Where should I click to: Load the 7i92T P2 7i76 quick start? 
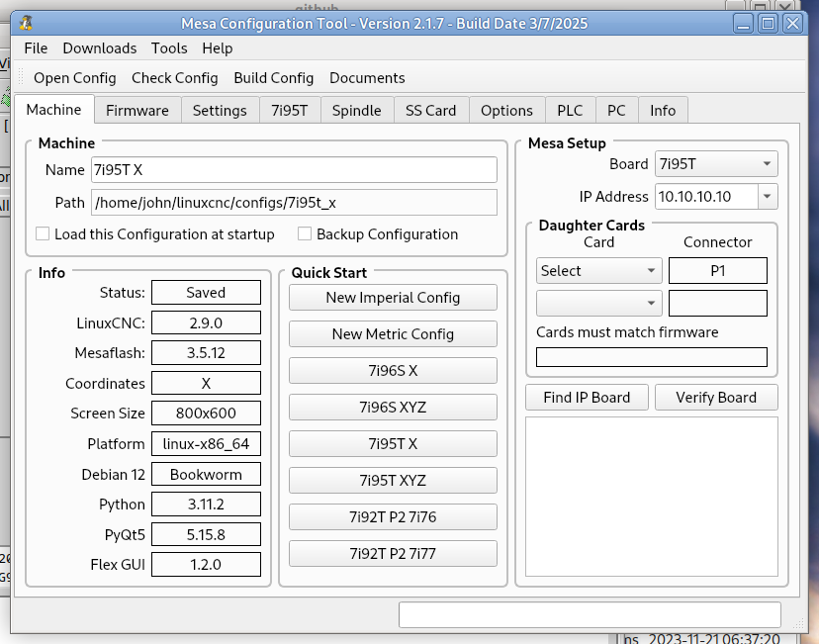[393, 516]
